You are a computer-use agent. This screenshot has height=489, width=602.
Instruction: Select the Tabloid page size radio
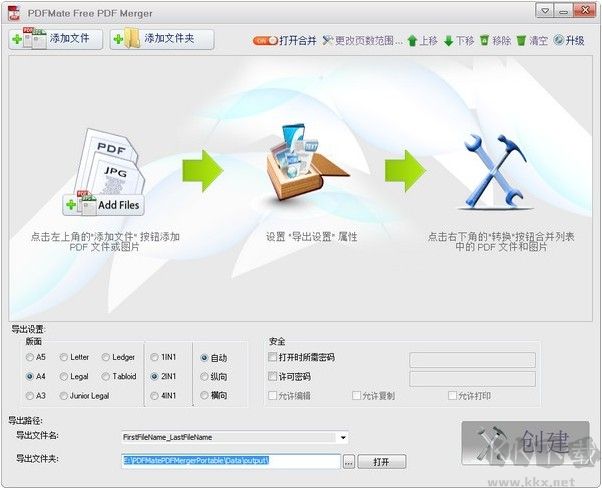tap(106, 377)
